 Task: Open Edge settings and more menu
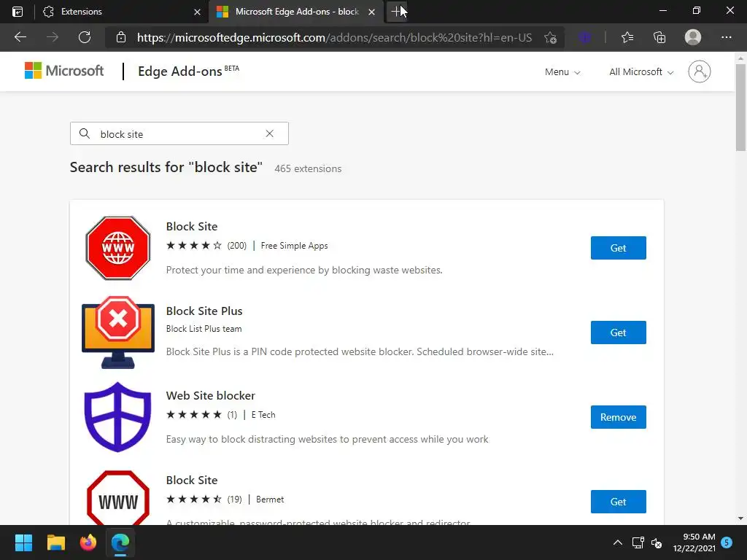click(726, 37)
